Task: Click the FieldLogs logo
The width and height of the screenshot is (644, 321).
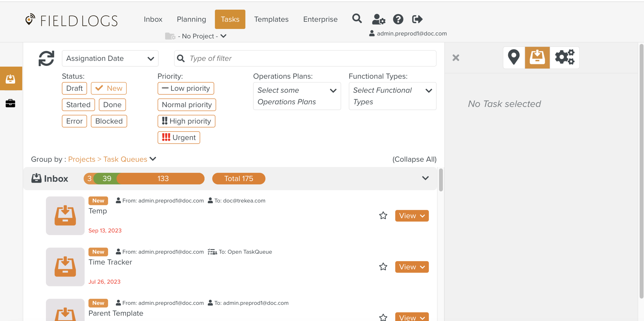Action: [72, 20]
